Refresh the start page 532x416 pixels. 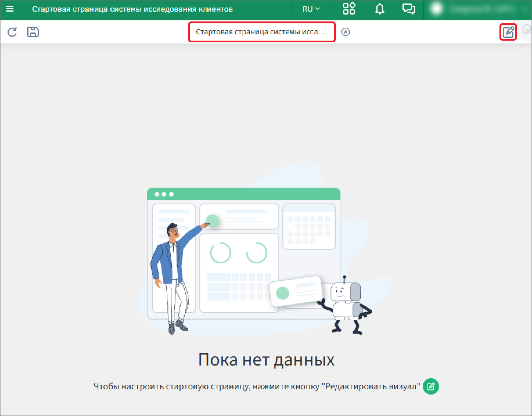point(12,32)
